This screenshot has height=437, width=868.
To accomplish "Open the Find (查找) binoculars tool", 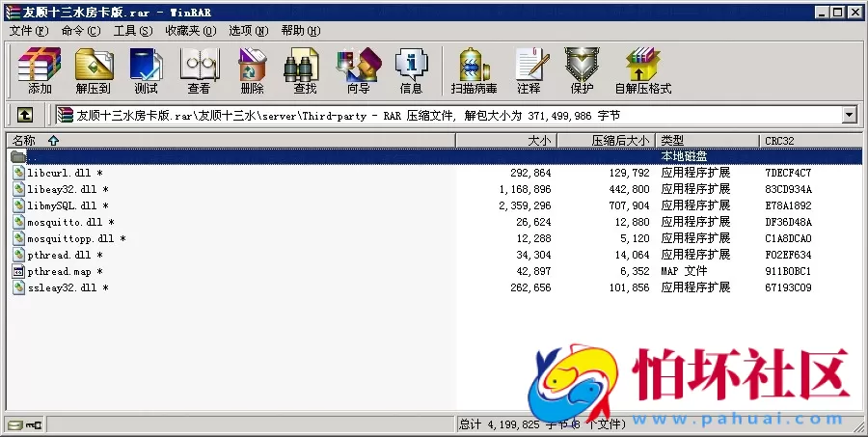I will click(304, 70).
